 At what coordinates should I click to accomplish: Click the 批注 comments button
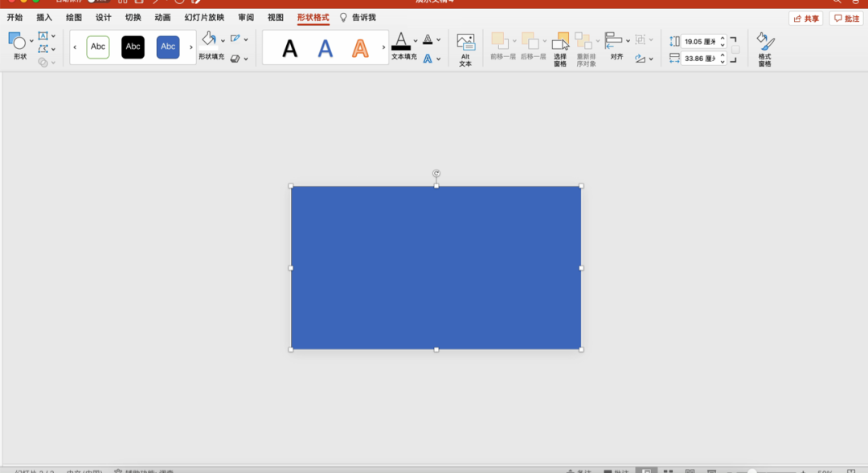coord(846,19)
